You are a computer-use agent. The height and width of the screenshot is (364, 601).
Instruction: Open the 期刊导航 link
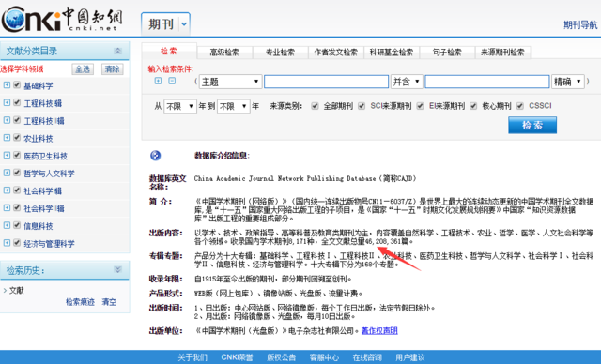tap(580, 25)
